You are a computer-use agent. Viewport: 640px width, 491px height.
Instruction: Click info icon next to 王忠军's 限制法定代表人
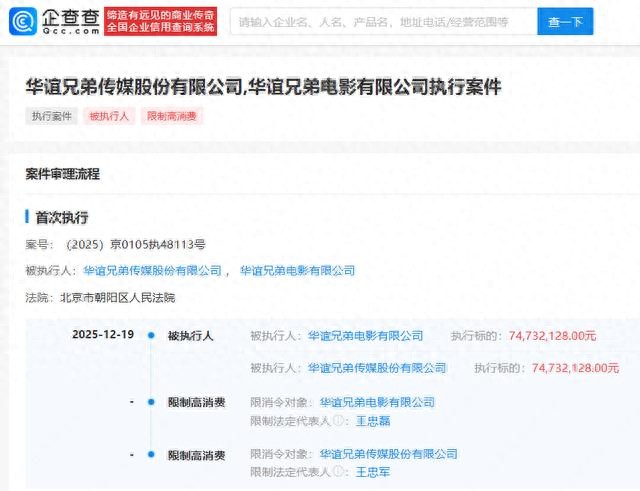(338, 471)
